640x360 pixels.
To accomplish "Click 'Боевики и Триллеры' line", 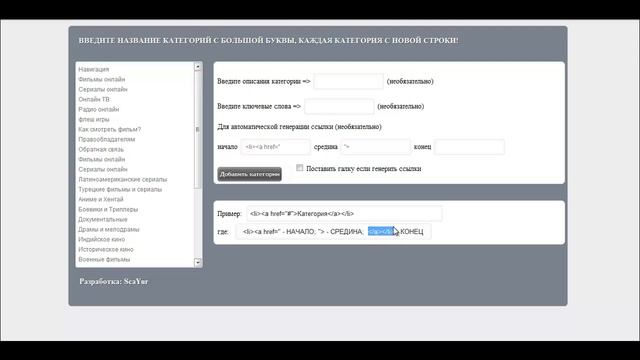I will 108,209.
